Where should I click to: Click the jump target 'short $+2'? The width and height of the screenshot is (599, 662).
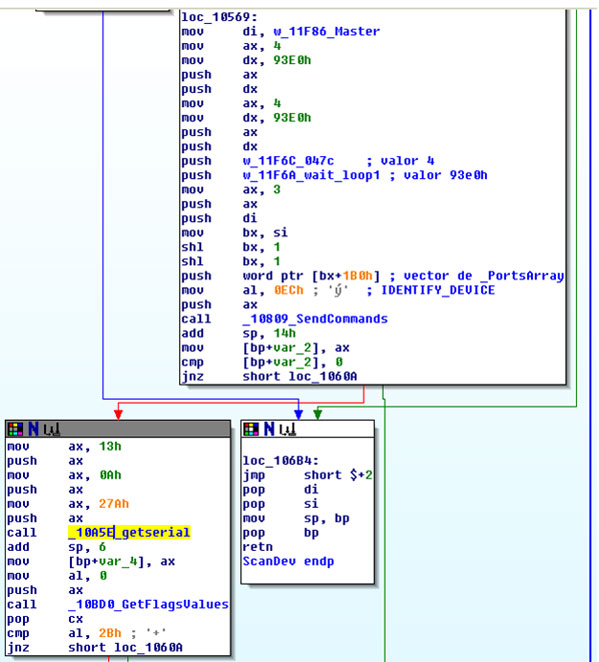[338, 475]
